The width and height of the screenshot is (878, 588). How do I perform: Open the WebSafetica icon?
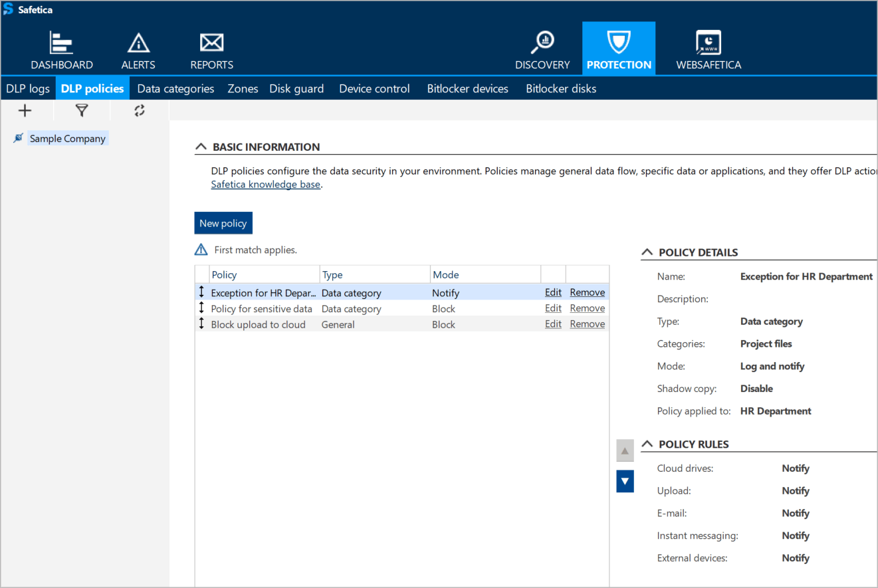(x=708, y=44)
